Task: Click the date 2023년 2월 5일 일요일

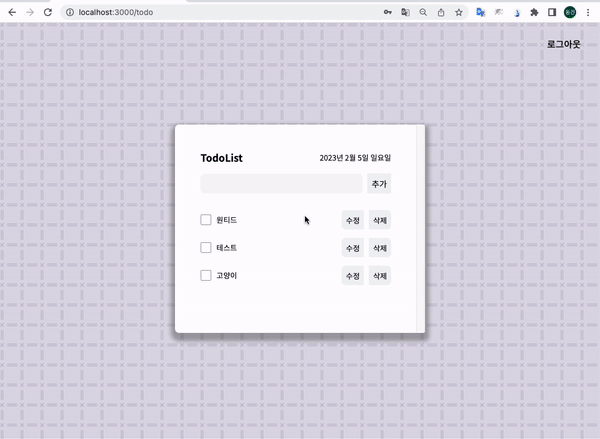Action: (355, 158)
